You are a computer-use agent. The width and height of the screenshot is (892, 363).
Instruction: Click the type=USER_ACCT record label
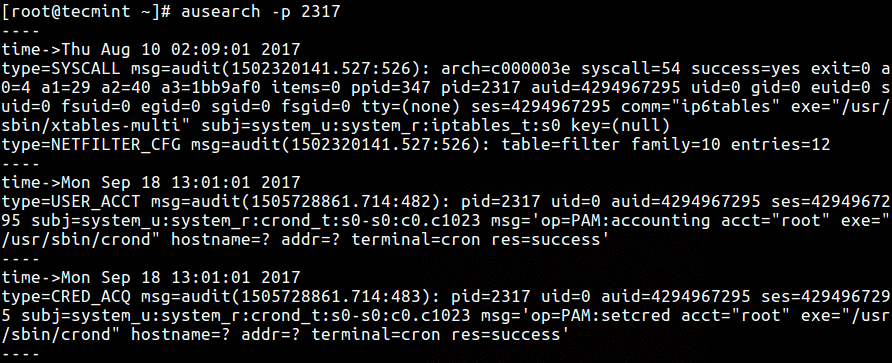click(x=71, y=201)
